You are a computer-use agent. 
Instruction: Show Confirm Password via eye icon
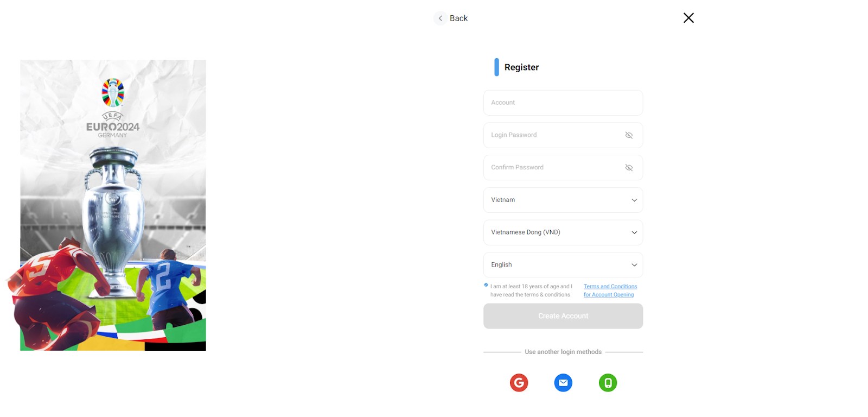coord(629,168)
